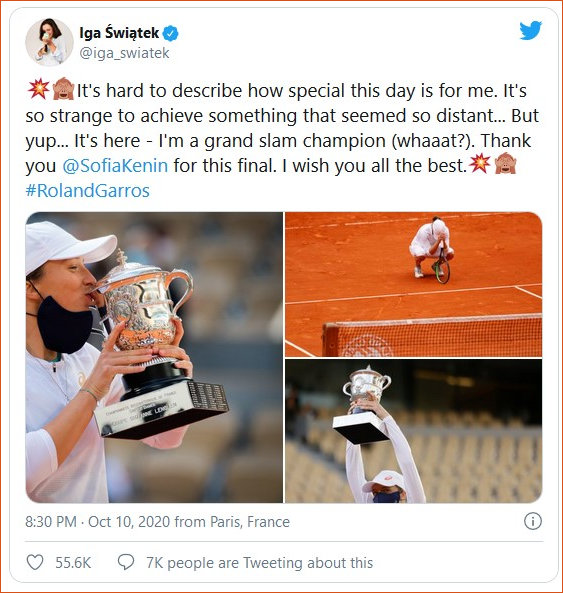Open the clay court crouching photo
This screenshot has width=563, height=593.
(x=414, y=284)
